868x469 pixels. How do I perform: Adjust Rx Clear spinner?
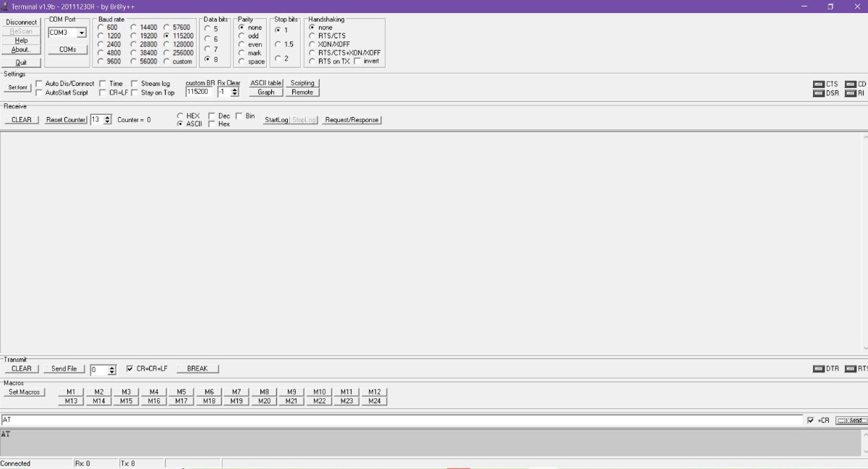(x=234, y=92)
